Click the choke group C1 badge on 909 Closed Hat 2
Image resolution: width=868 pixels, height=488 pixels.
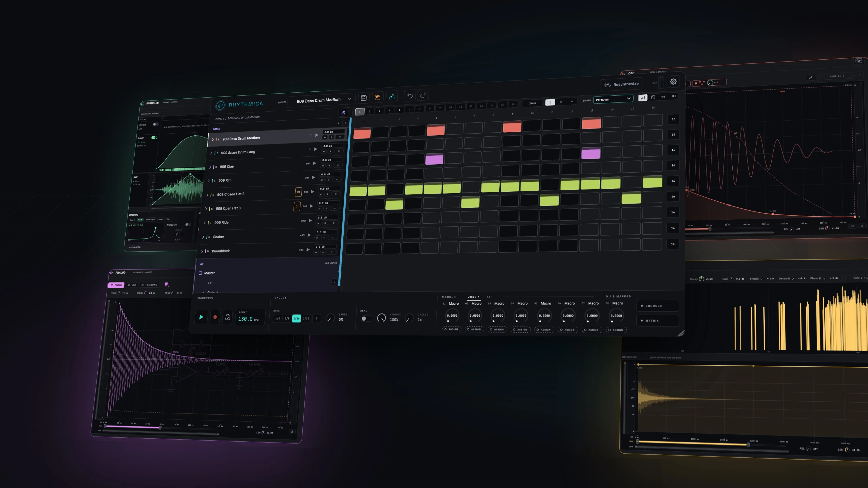click(298, 192)
